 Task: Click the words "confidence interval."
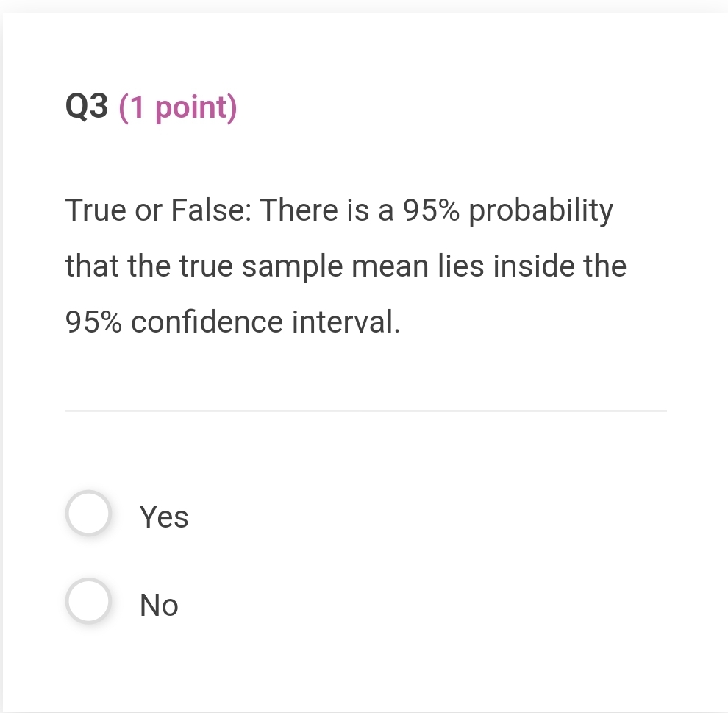(266, 322)
